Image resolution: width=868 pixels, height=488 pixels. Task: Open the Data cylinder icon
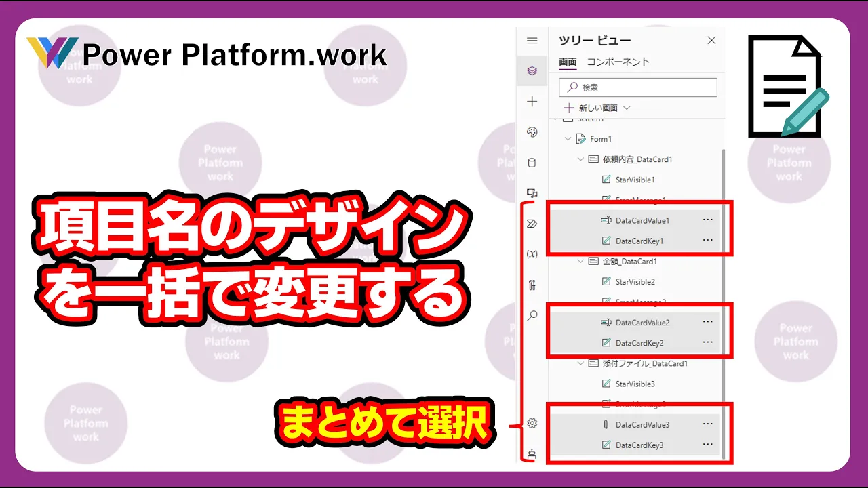click(532, 163)
